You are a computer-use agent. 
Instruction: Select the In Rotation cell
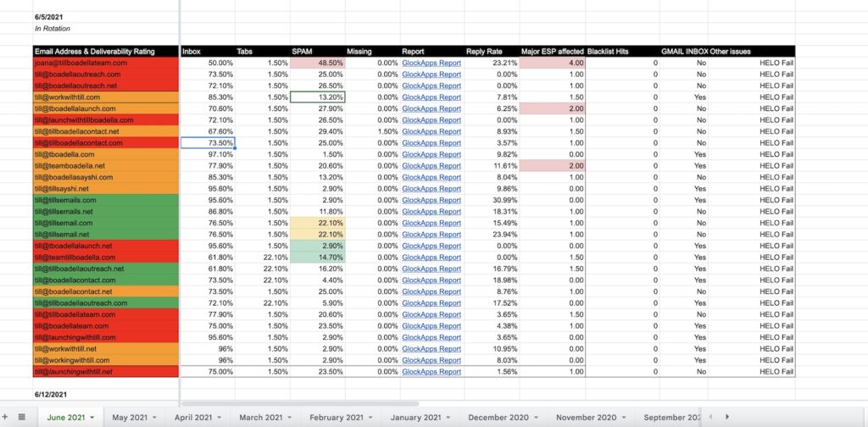(106, 28)
